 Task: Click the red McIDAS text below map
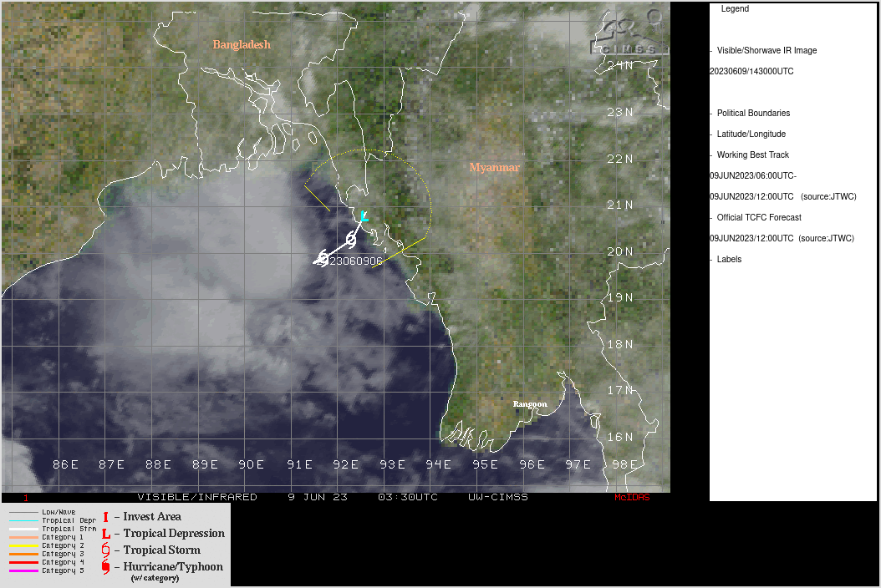click(x=632, y=497)
